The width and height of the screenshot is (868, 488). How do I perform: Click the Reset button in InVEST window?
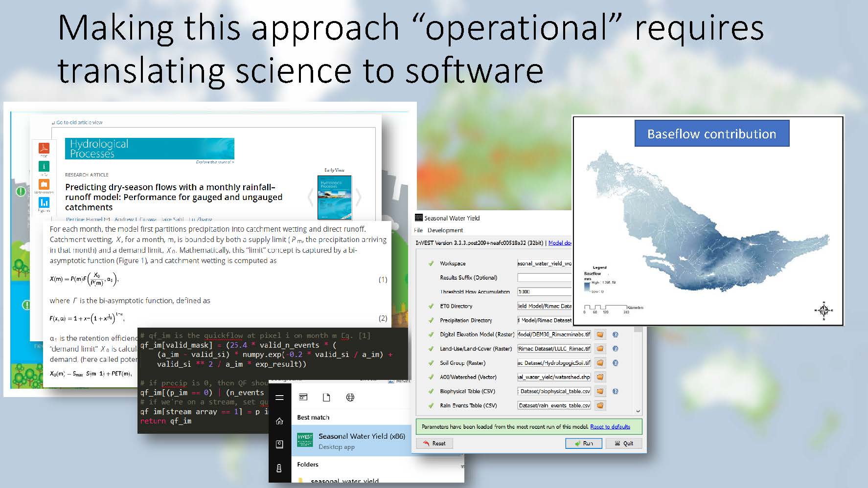[x=434, y=444]
